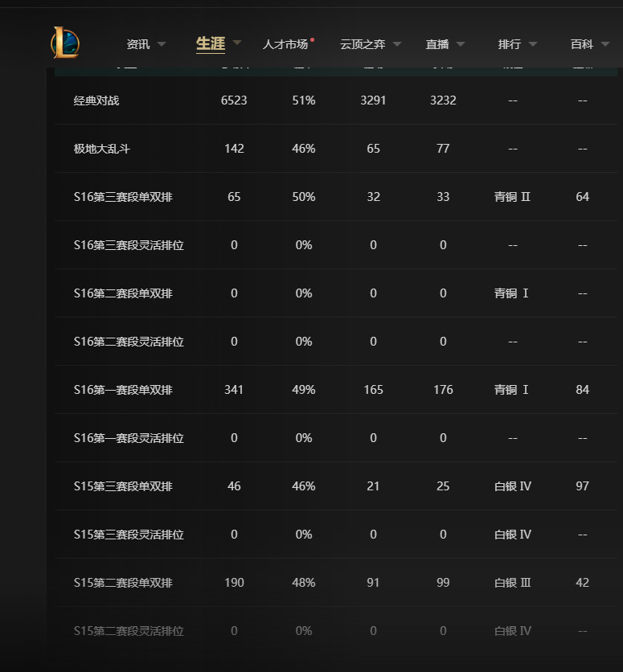The height and width of the screenshot is (672, 623).
Task: Click the S16第二赛段单双排 row label
Action: pos(123,293)
